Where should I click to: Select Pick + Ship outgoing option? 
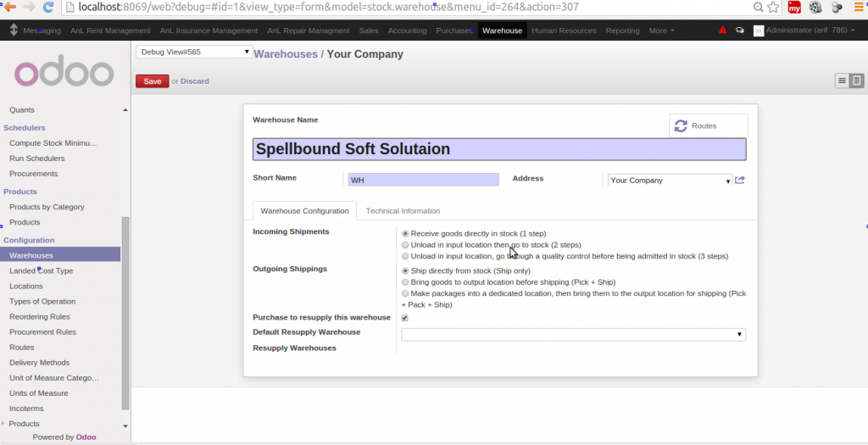pyautogui.click(x=405, y=281)
